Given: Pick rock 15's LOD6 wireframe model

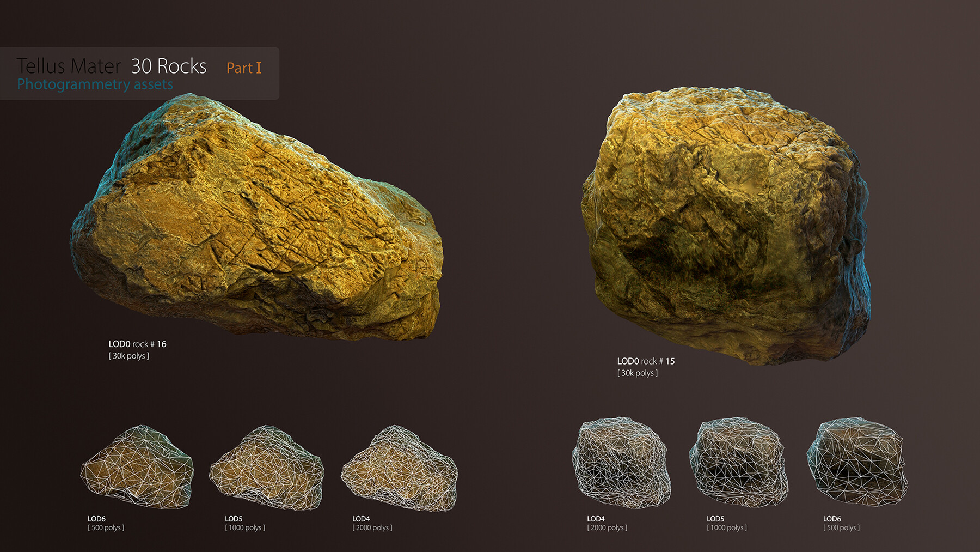Looking at the screenshot, I should (x=857, y=462).
